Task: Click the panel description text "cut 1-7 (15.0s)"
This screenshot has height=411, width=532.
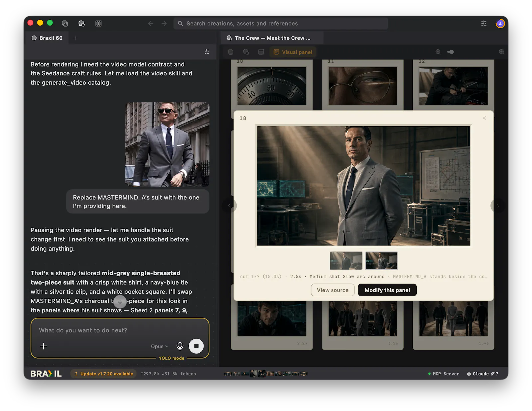Action: (261, 276)
